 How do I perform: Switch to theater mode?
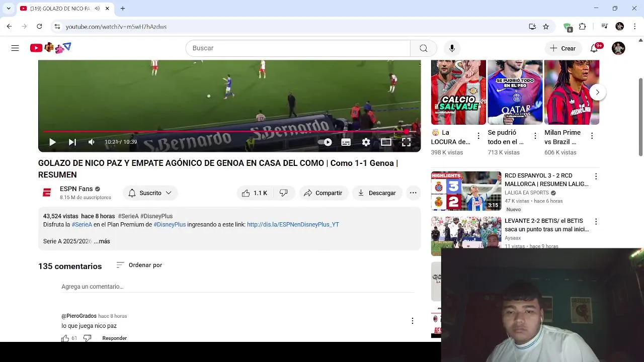point(386,142)
